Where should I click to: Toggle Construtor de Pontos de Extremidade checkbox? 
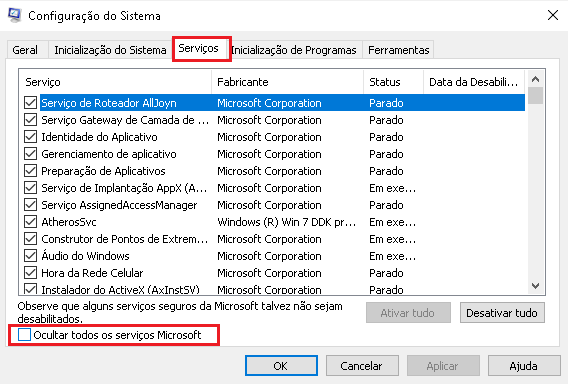(30, 239)
